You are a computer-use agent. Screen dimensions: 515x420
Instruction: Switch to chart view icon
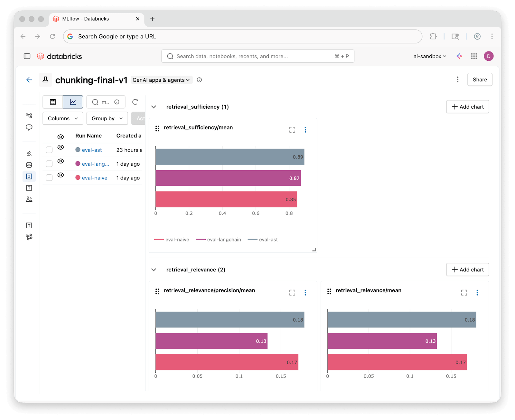[73, 102]
